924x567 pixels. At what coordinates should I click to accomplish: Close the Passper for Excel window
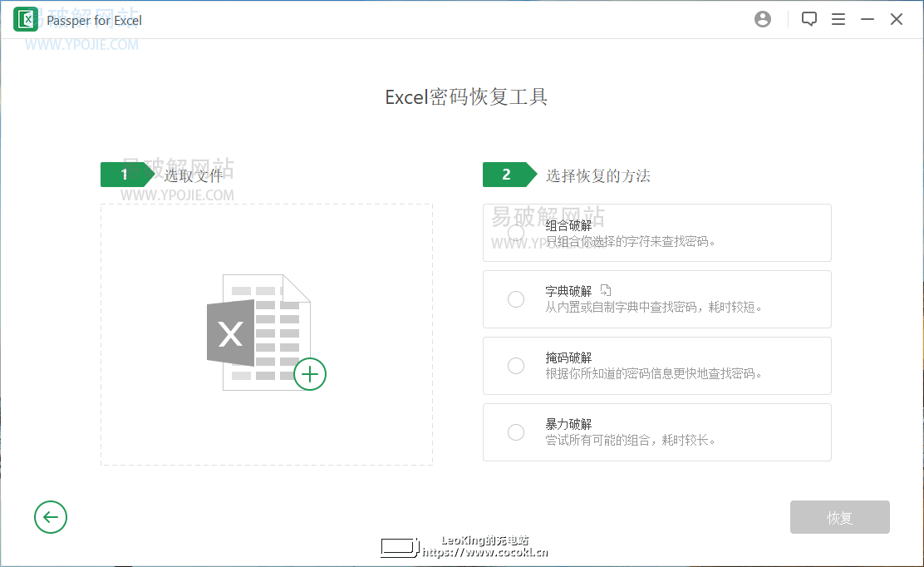[x=897, y=19]
